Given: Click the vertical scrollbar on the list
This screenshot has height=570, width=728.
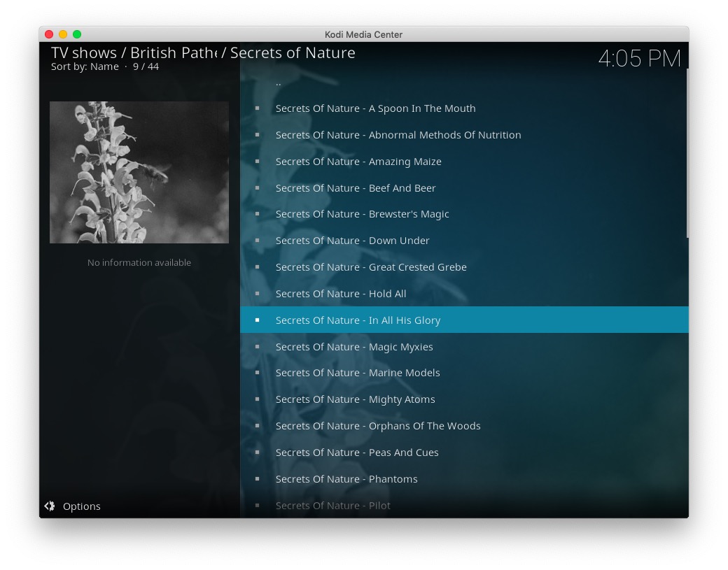Looking at the screenshot, I should [687, 154].
